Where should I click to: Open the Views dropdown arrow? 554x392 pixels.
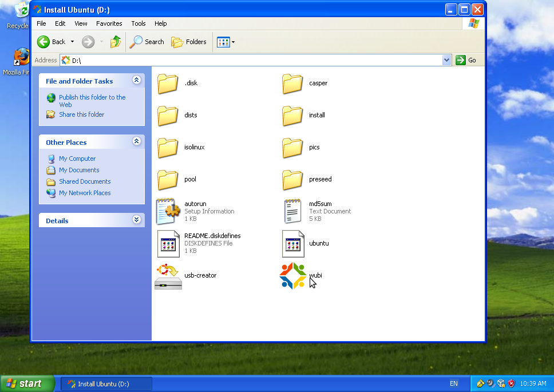(x=233, y=42)
